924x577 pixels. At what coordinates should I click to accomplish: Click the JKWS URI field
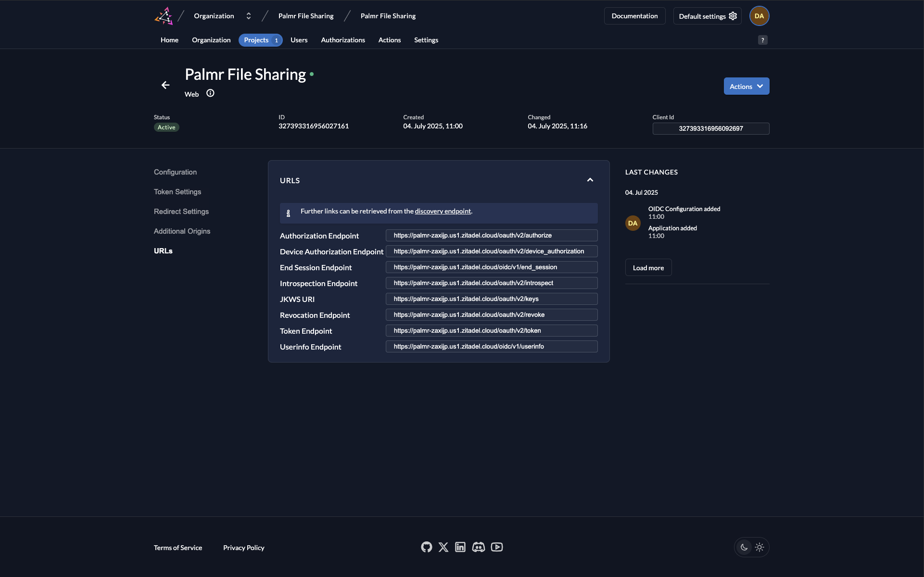(492, 299)
